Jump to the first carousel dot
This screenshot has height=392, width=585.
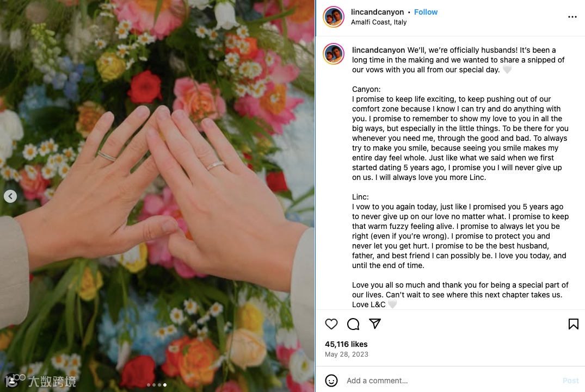(x=149, y=384)
